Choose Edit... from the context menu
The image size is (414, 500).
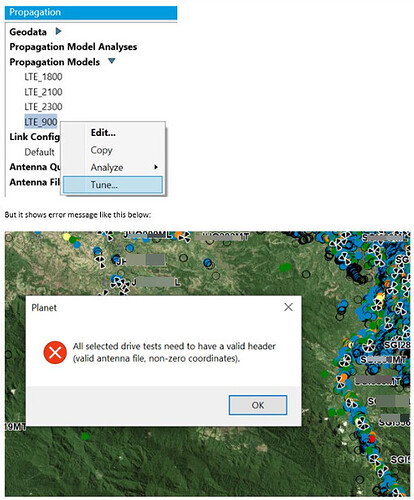point(103,133)
